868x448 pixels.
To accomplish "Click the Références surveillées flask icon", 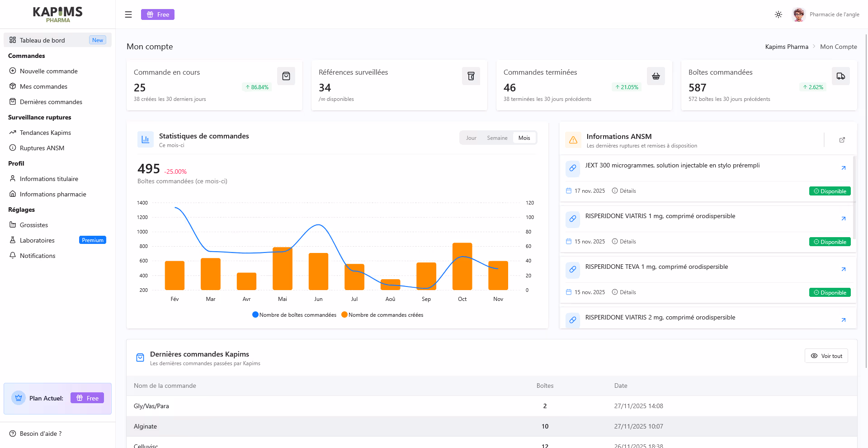I will [x=471, y=76].
